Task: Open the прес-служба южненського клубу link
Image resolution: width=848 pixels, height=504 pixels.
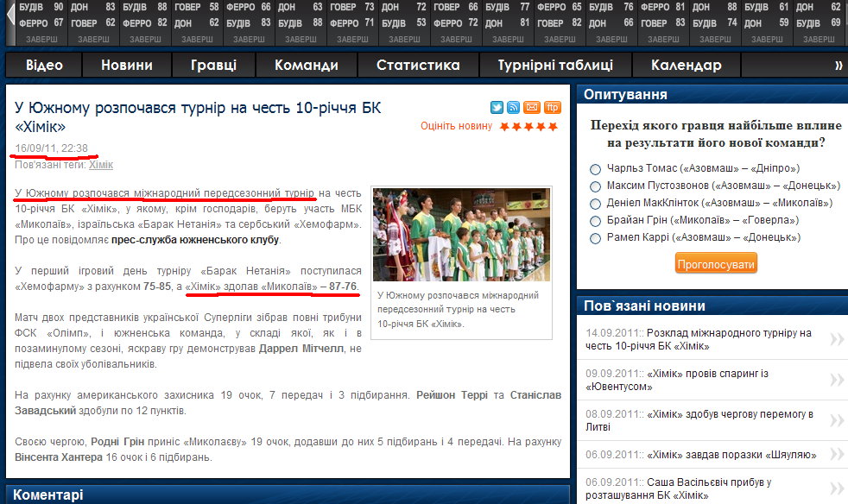Action: (195, 240)
